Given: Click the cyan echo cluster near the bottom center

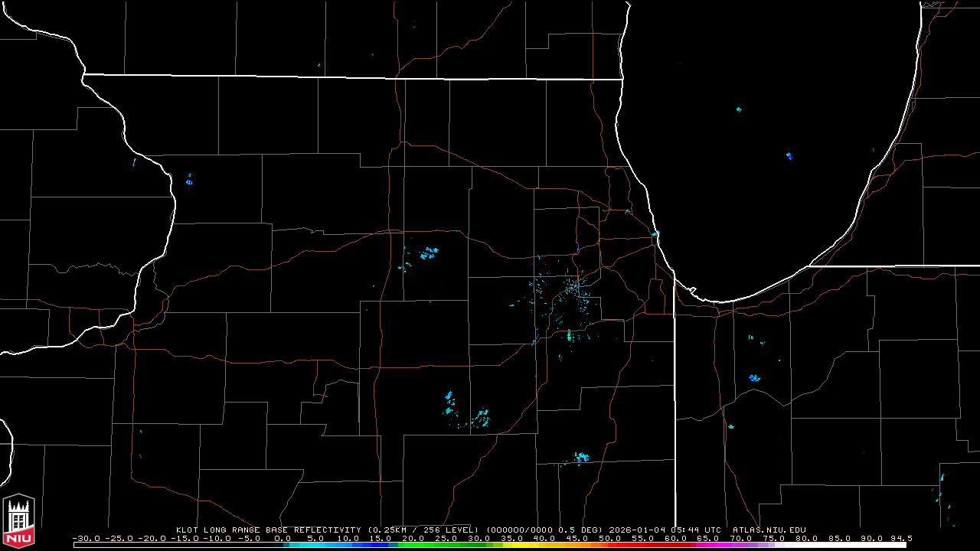Looking at the screenshot, I should coord(581,458).
